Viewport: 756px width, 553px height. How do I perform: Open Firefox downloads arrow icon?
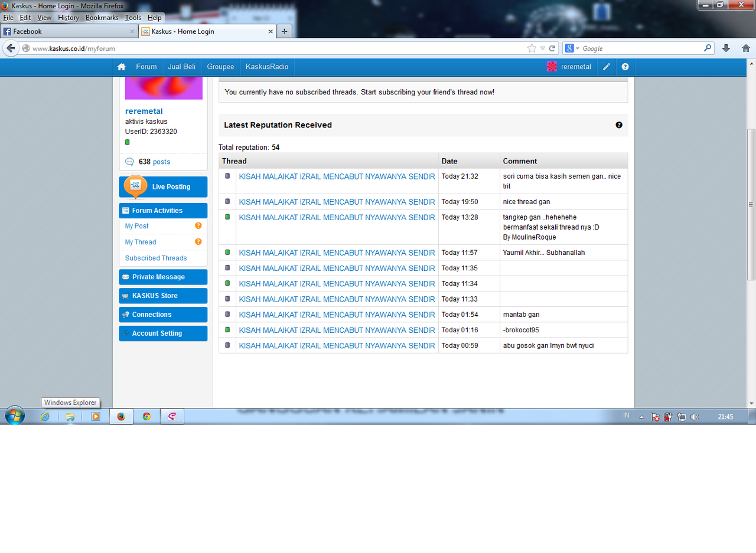tap(726, 48)
